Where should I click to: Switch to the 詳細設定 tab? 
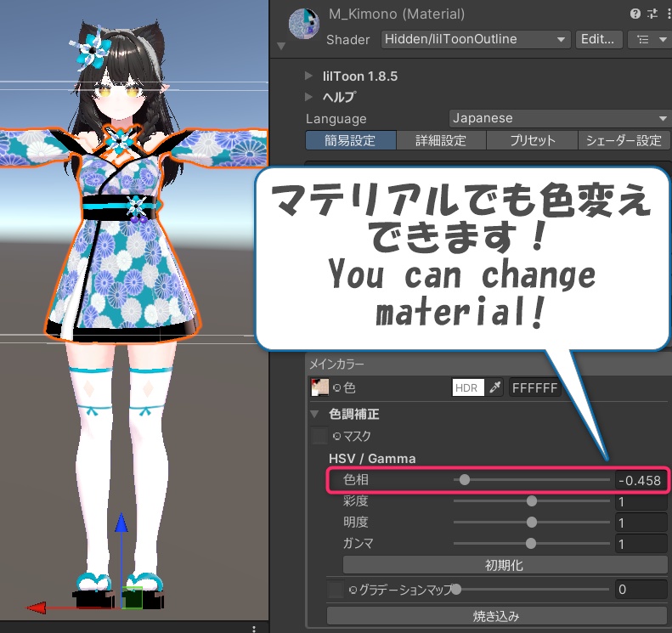point(441,140)
